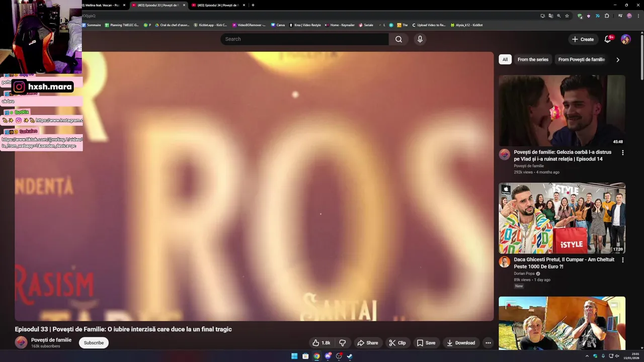Open Microsoft Store from taskbar
This screenshot has height=362, width=644.
coord(305,356)
